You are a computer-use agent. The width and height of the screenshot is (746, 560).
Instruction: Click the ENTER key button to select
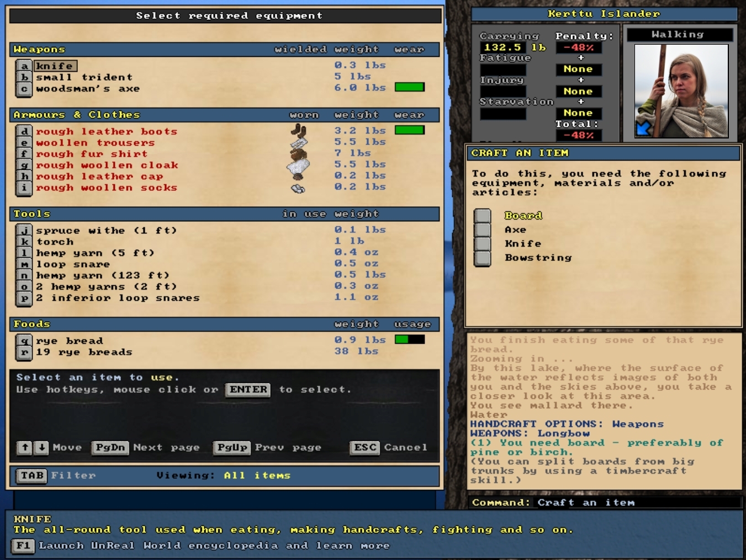pos(248,390)
